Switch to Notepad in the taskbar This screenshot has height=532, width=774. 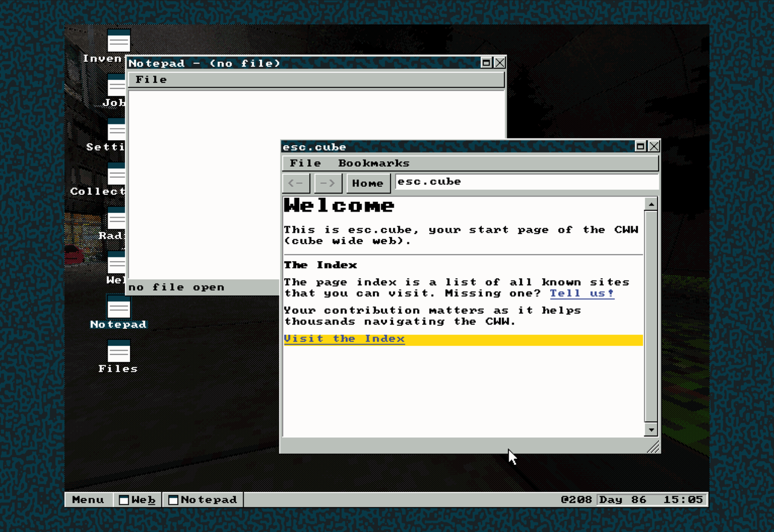point(203,500)
